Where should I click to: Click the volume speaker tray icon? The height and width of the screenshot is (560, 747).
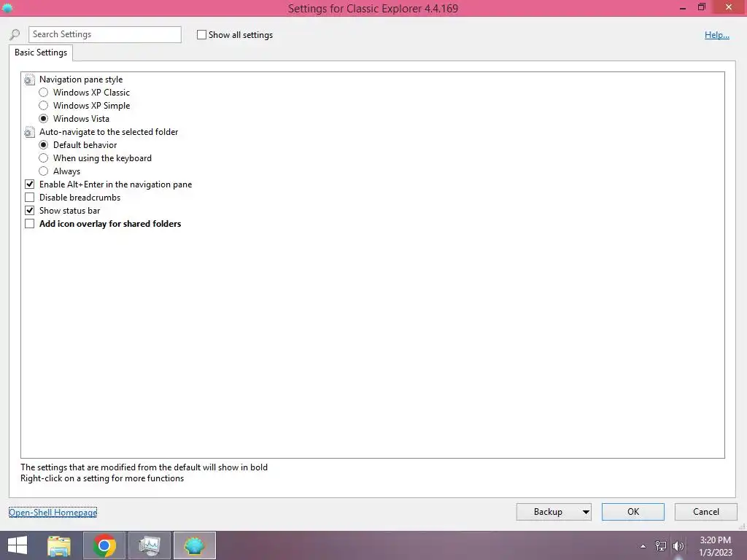[678, 545]
